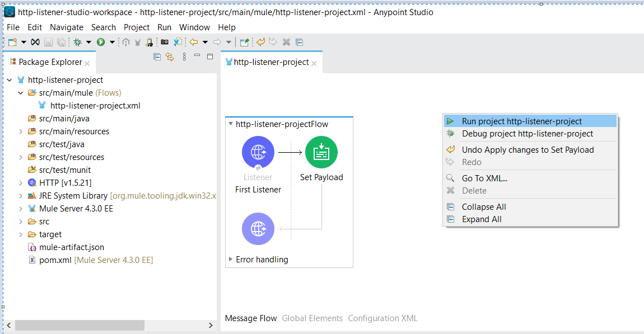644x334 pixels.
Task: Click the green Run toolbar button
Action: (x=101, y=42)
